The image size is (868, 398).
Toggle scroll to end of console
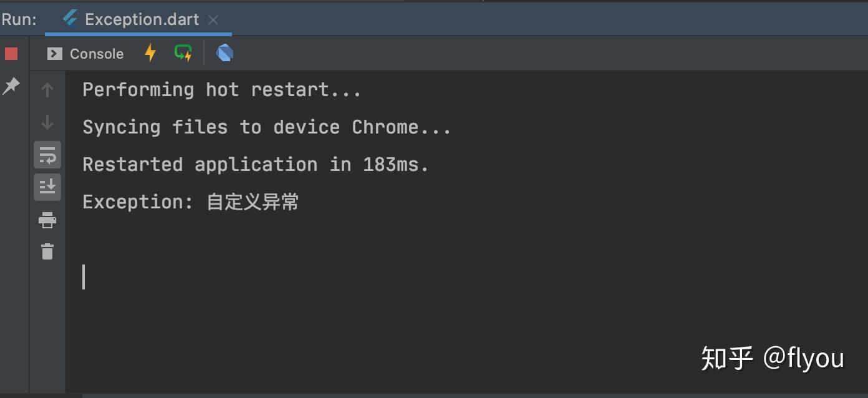pos(47,187)
